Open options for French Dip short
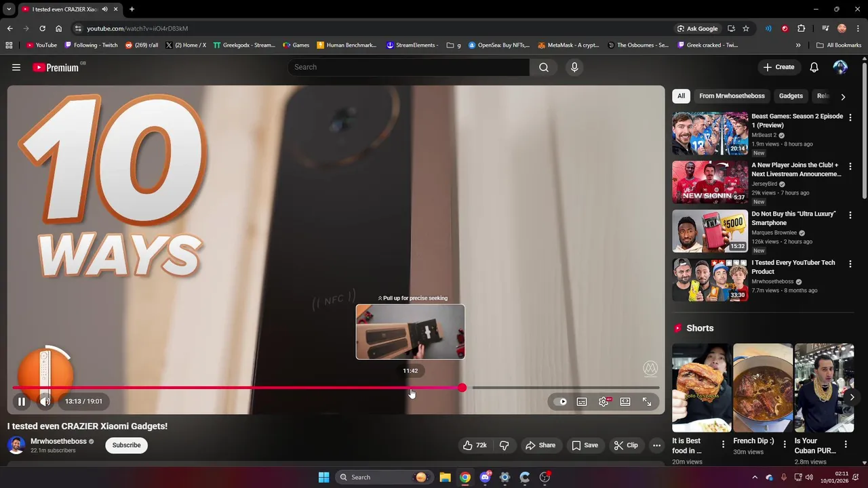Image resolution: width=868 pixels, height=488 pixels. [x=785, y=445]
